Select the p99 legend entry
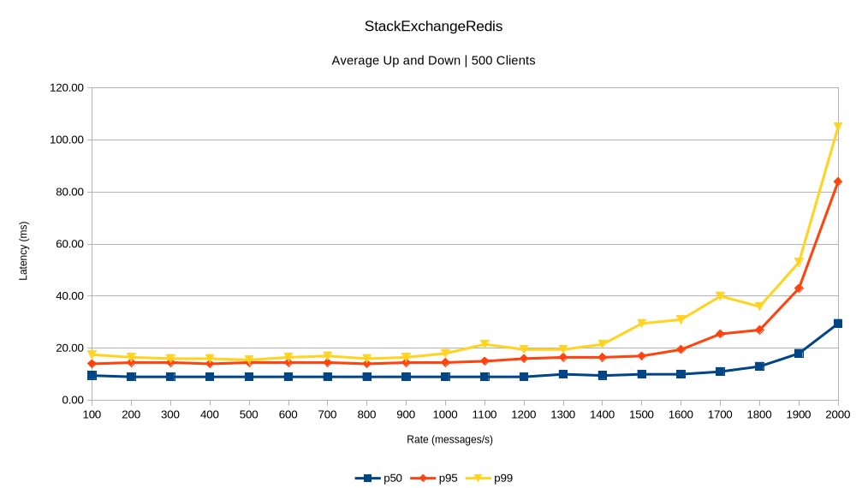This screenshot has height=488, width=868. (490, 478)
